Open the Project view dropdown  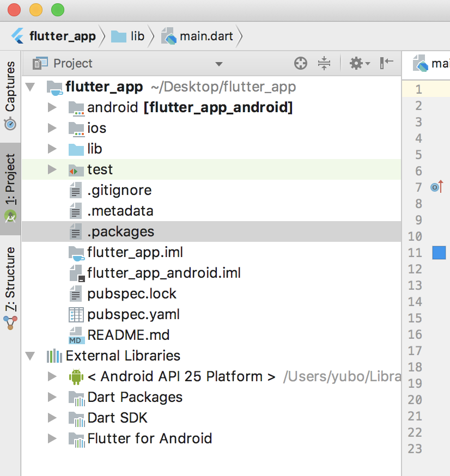click(219, 64)
